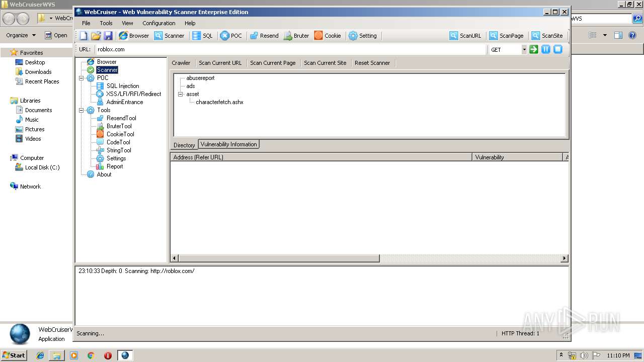Click the Open folder toolbar icon

pos(96,36)
